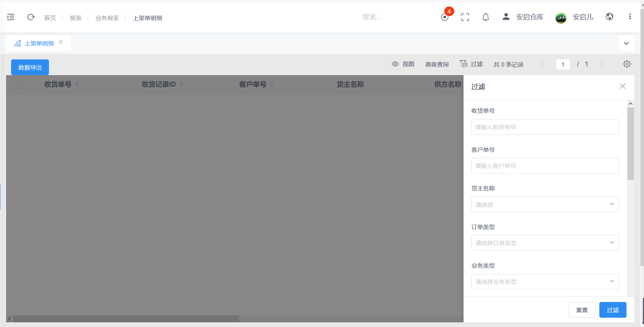
Task: Expand the tab list chevron dropdown
Action: [x=626, y=43]
